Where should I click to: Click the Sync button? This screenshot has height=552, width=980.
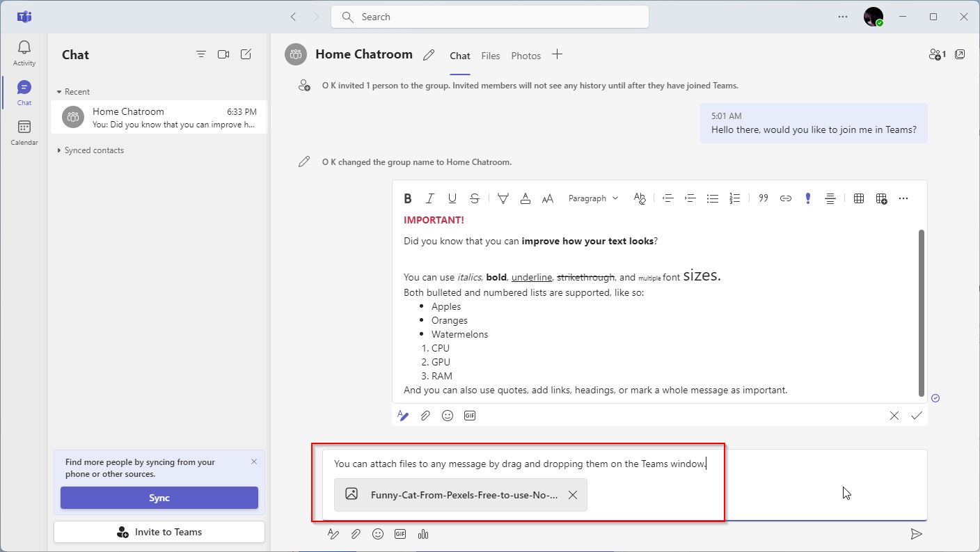pyautogui.click(x=159, y=498)
